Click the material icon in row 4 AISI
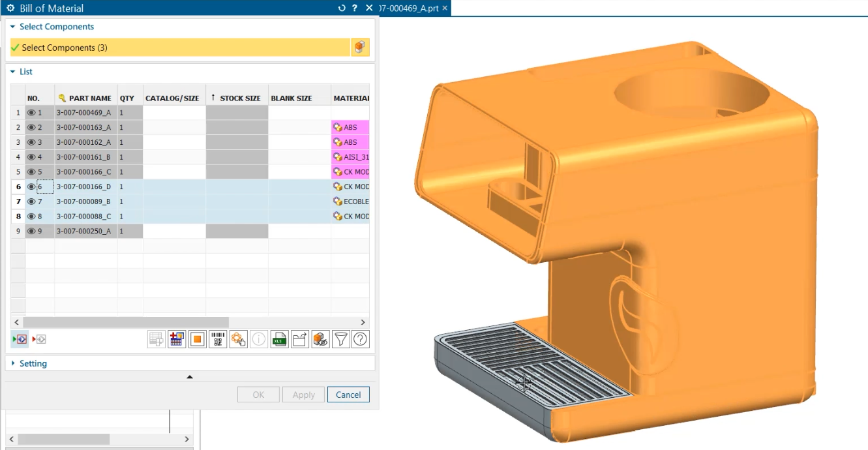Viewport: 868px width, 450px height. pos(338,157)
